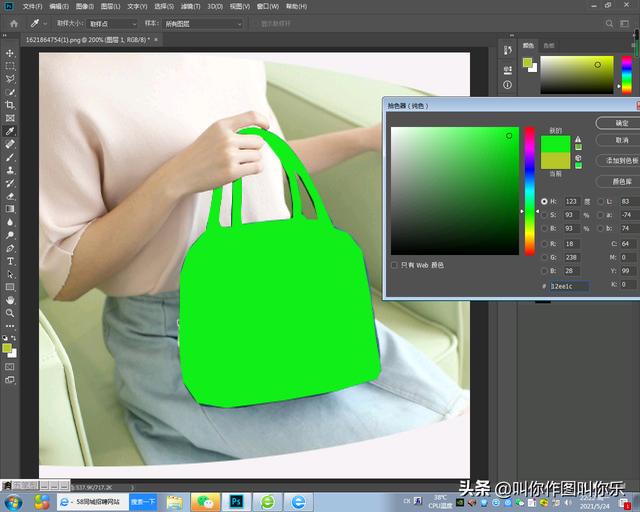Select the Crop tool

10,105
